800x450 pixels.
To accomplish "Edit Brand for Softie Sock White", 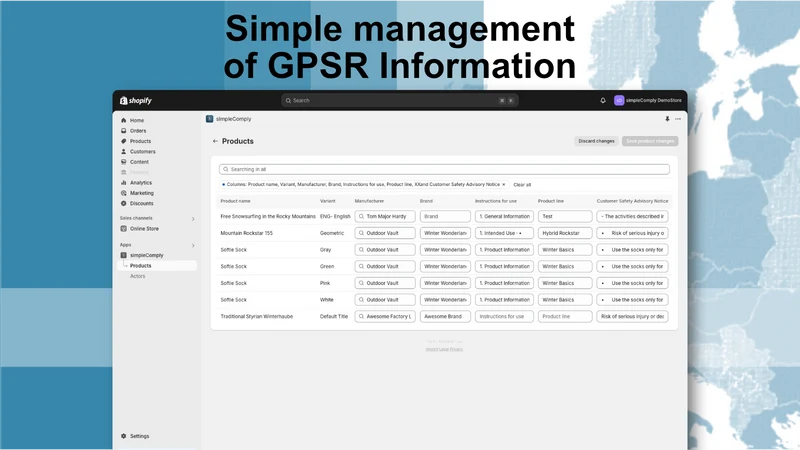I will [445, 300].
